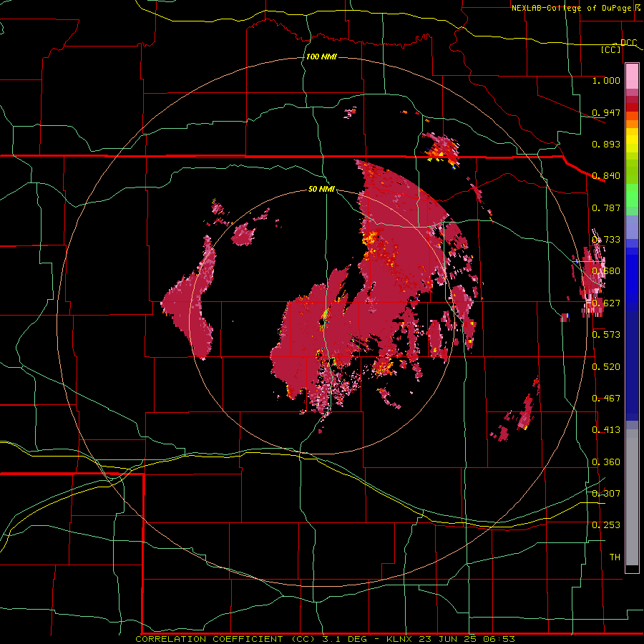The image size is (644, 644).
Task: Click the 100 NMI range ring label
Action: 321,57
